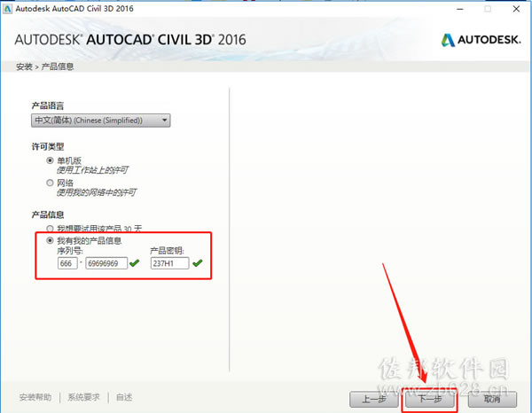
Task: Click the 许可类型 heading text
Action: [x=48, y=146]
